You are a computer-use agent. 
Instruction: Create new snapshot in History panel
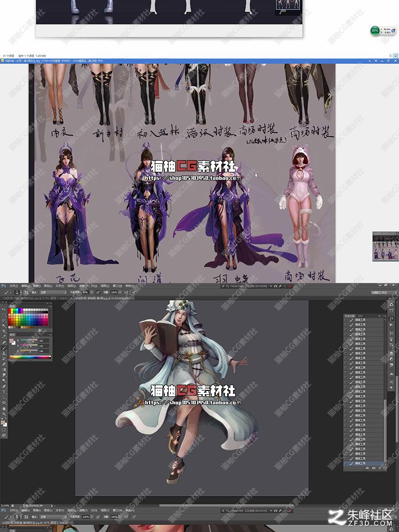pyautogui.click(x=374, y=468)
